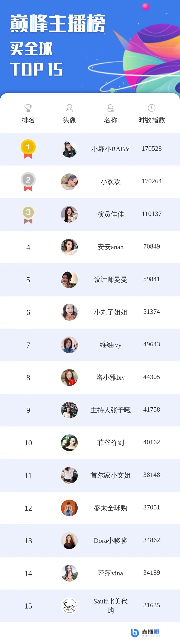The image size is (180, 644).
Task: Click 盛太全球购's orange avatar
Action: click(69, 508)
